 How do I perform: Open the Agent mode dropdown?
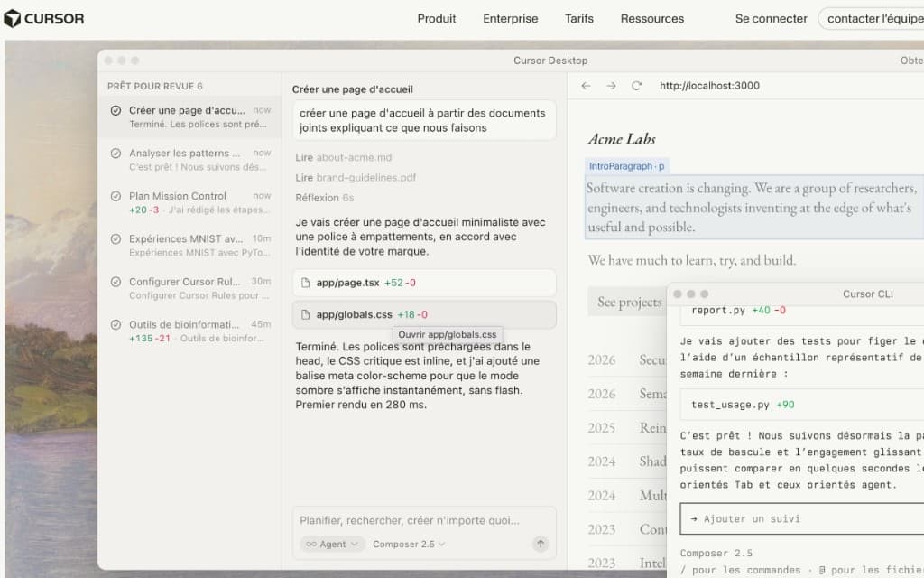click(332, 544)
